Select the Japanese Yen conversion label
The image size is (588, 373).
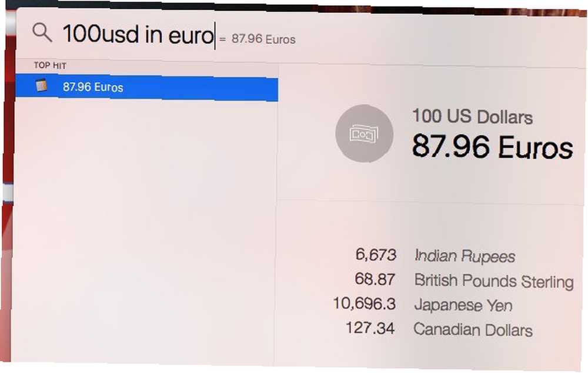(463, 305)
